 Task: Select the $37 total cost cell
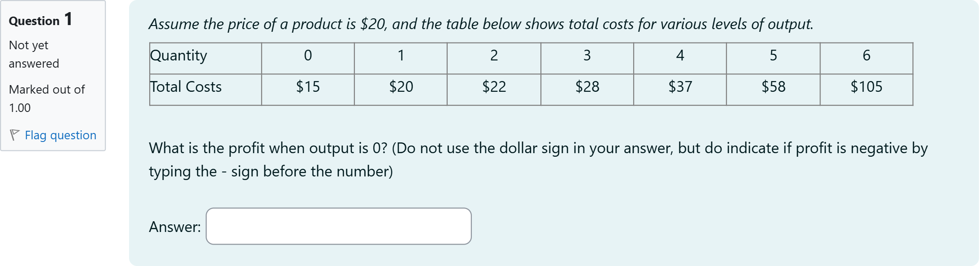680,86
